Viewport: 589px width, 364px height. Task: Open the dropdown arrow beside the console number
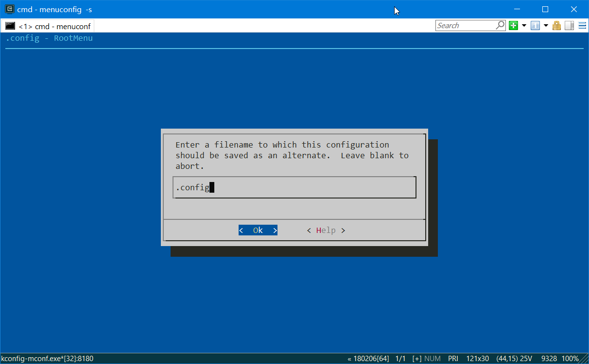point(546,25)
